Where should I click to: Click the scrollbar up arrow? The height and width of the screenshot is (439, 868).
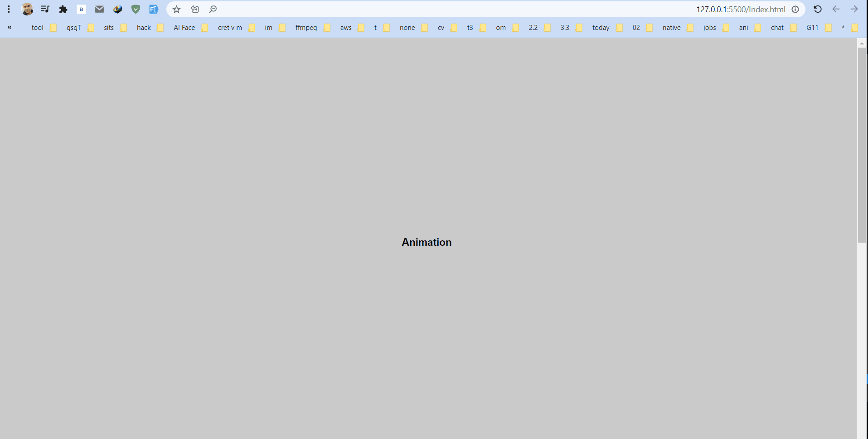862,43
